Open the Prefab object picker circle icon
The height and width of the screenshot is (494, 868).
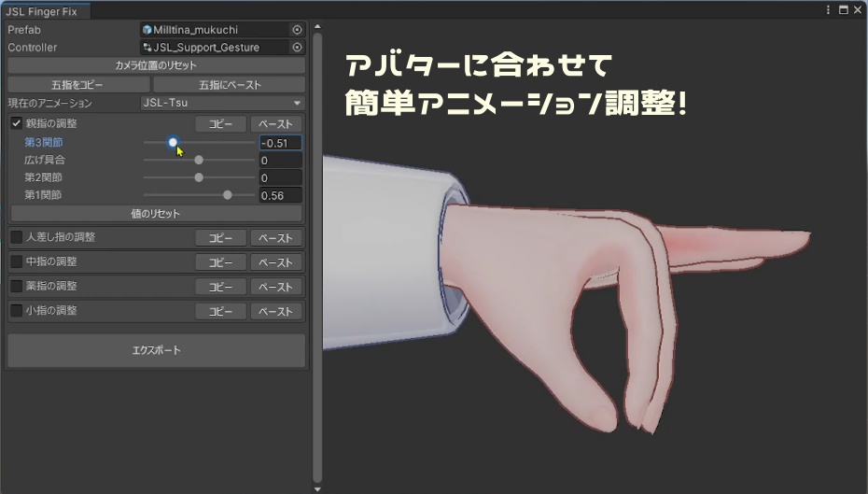(x=298, y=30)
